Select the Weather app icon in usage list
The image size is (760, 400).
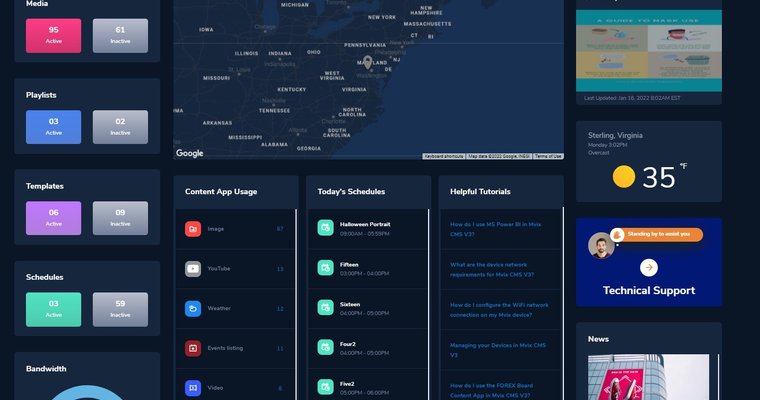coord(193,308)
